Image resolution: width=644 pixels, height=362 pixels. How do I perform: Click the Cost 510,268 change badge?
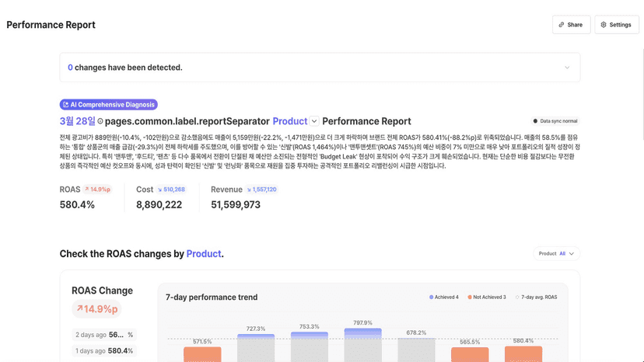point(171,190)
